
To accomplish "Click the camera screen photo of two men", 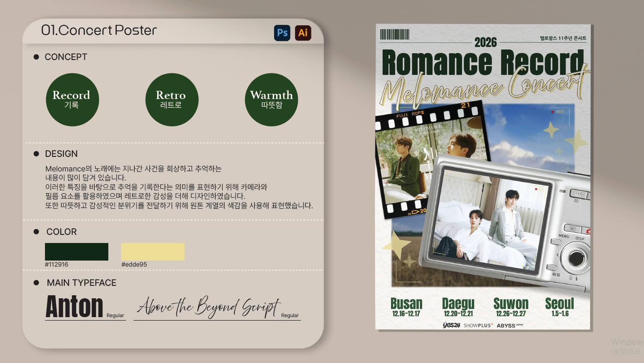I will [x=489, y=220].
